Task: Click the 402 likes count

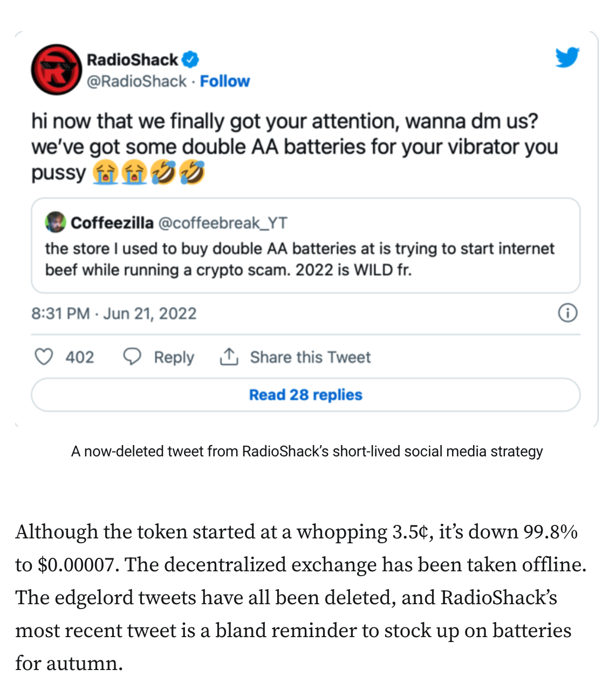Action: (x=80, y=357)
